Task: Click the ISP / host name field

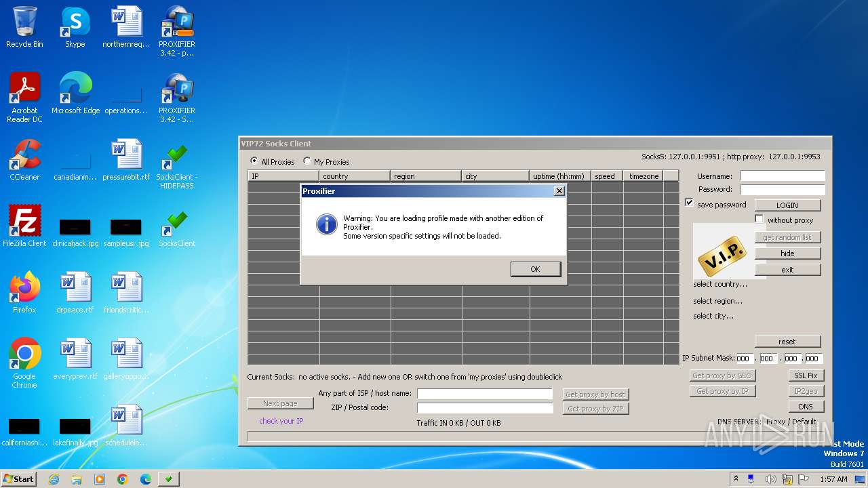Action: tap(485, 394)
